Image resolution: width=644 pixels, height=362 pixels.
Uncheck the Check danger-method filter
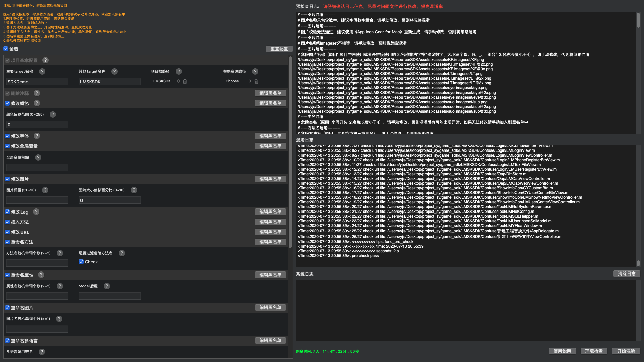(x=81, y=262)
